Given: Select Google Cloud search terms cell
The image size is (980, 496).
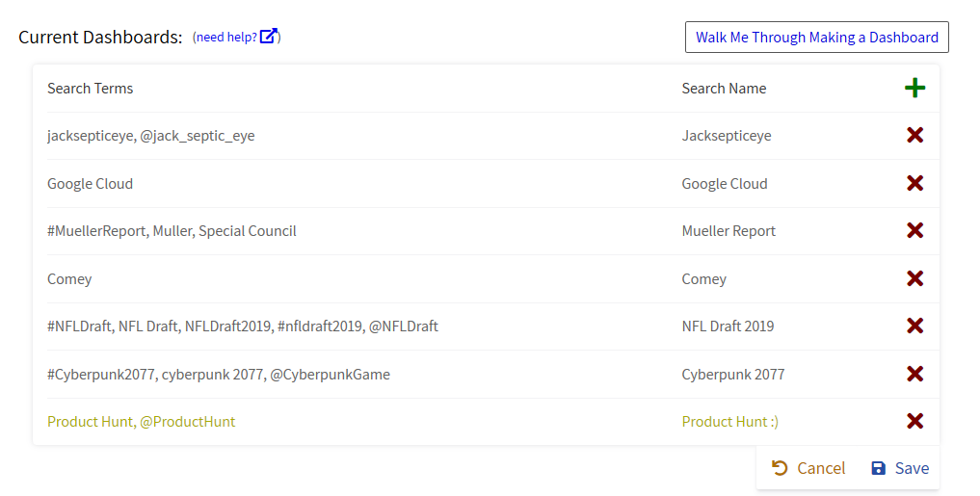Looking at the screenshot, I should pyautogui.click(x=90, y=184).
